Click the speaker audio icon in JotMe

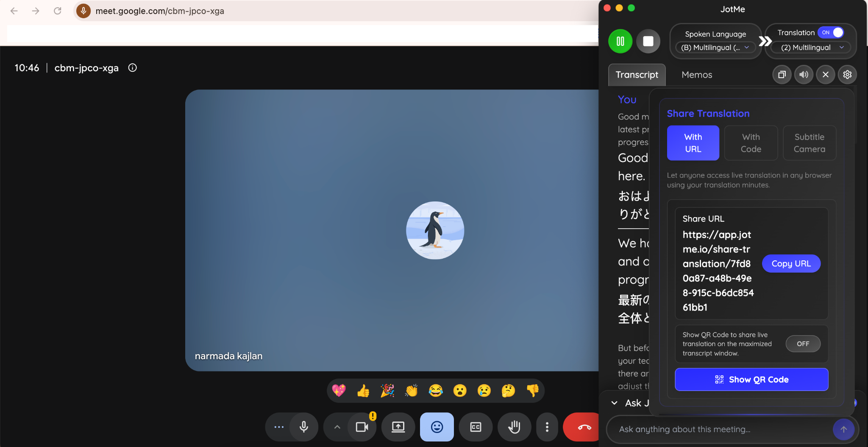point(804,75)
